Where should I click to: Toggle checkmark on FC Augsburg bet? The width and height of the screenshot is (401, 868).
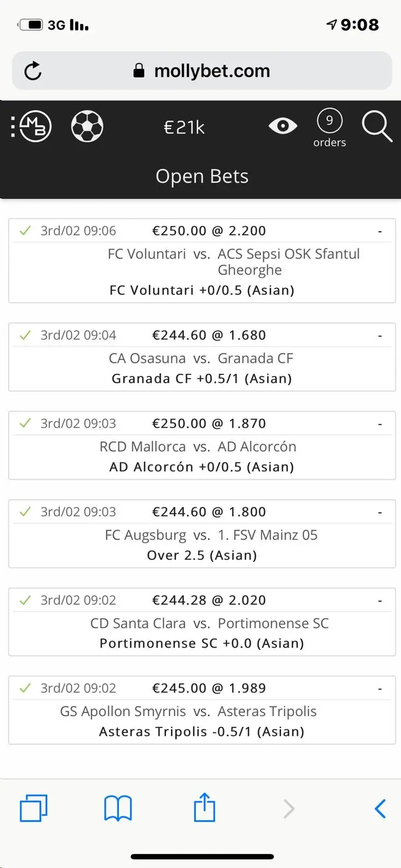tap(25, 512)
